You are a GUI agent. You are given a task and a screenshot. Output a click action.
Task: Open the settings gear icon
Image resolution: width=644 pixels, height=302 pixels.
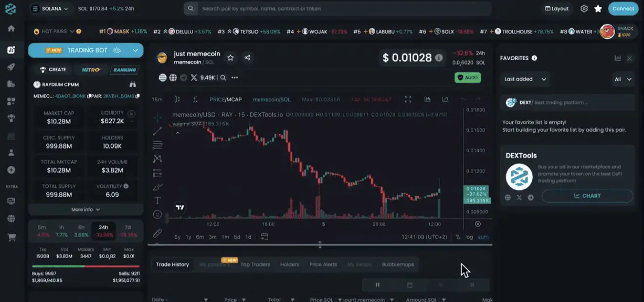point(584,8)
